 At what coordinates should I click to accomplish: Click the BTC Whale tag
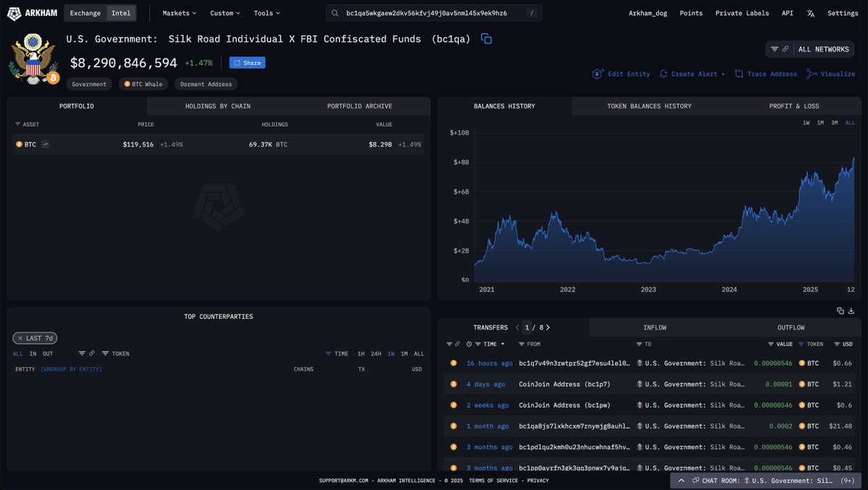click(143, 84)
